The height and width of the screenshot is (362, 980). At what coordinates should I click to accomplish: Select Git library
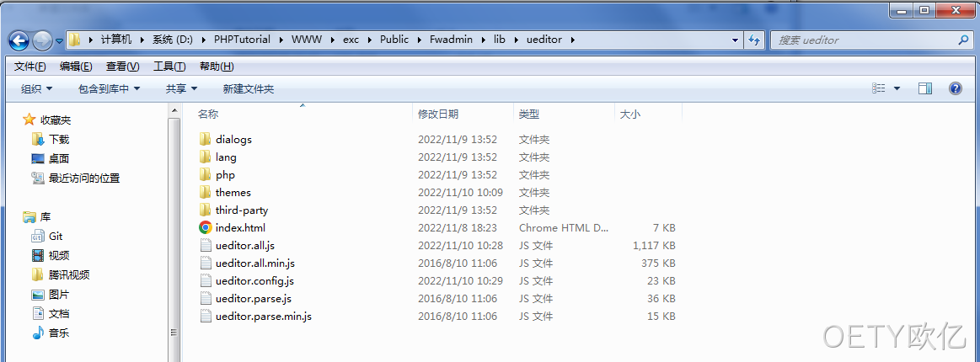(x=56, y=236)
